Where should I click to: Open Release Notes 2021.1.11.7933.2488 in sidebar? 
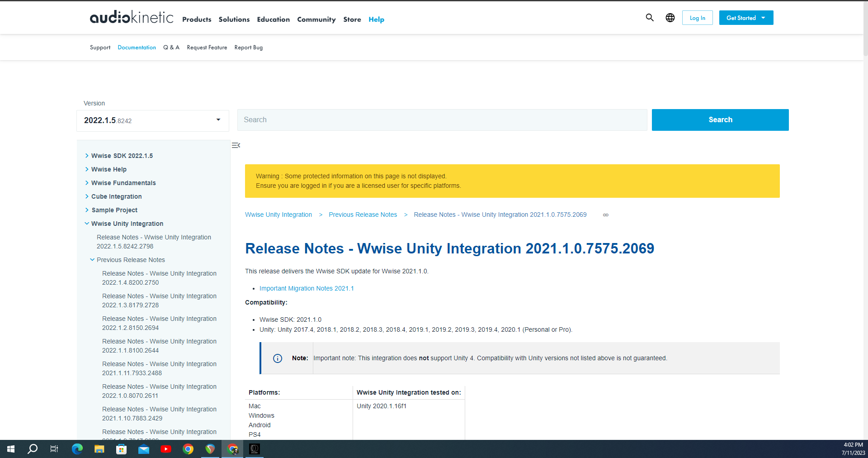pyautogui.click(x=159, y=368)
